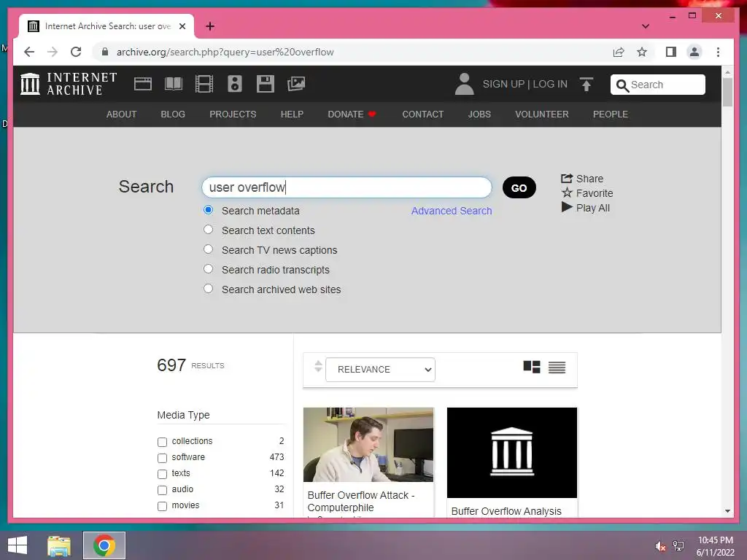Switch to the tile view icon

point(532,367)
